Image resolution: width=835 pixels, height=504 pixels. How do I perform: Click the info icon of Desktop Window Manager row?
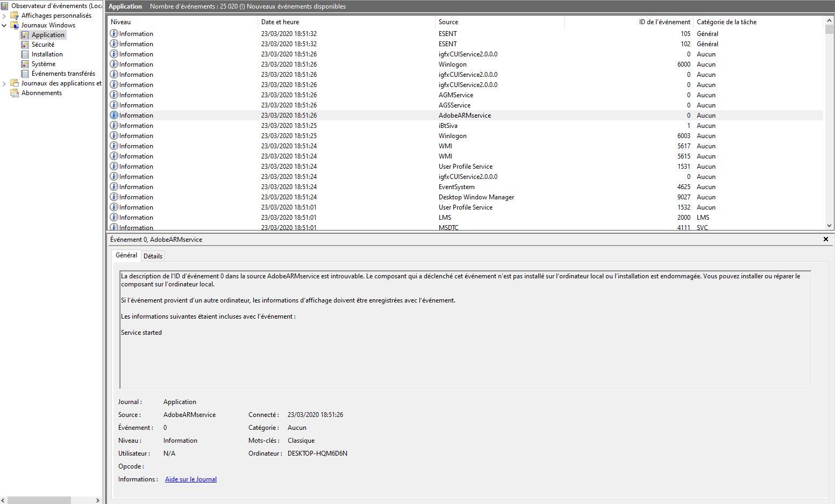point(114,197)
